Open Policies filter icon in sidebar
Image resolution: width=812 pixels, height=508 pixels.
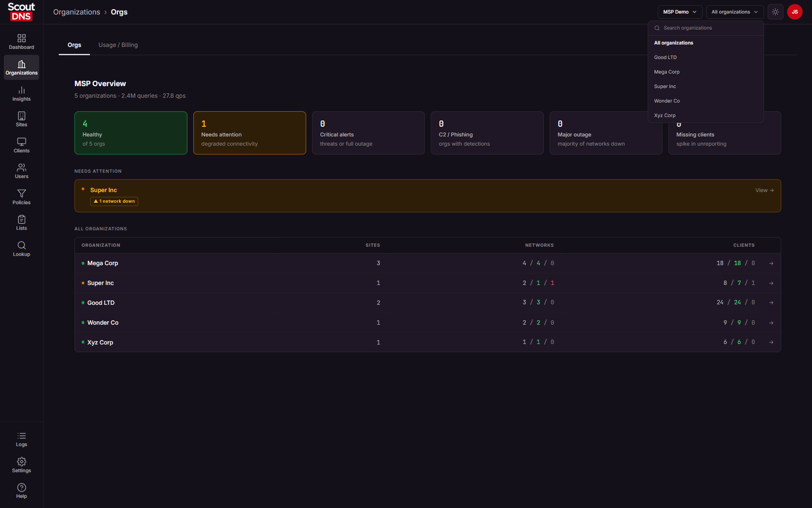click(x=21, y=197)
